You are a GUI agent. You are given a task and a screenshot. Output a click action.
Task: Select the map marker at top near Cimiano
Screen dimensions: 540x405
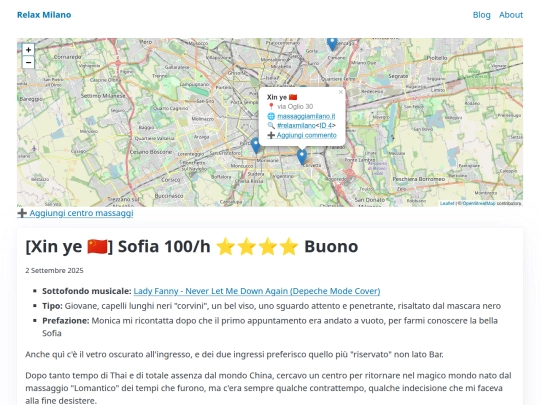(x=332, y=44)
